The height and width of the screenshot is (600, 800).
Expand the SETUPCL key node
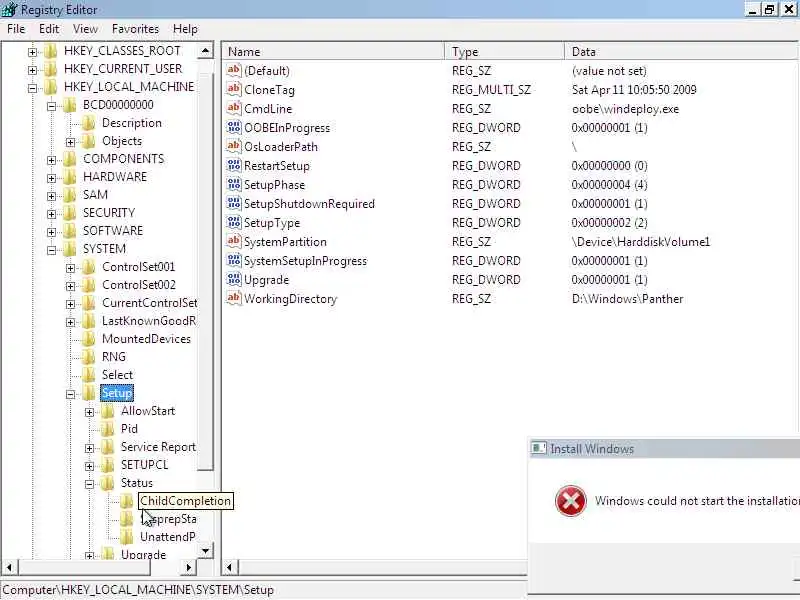(x=89, y=466)
